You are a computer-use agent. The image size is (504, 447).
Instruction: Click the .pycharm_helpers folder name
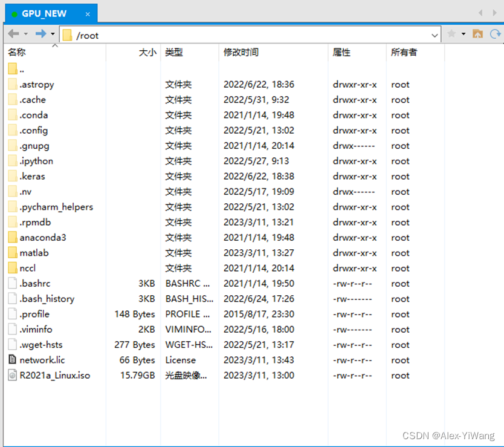[x=56, y=207]
